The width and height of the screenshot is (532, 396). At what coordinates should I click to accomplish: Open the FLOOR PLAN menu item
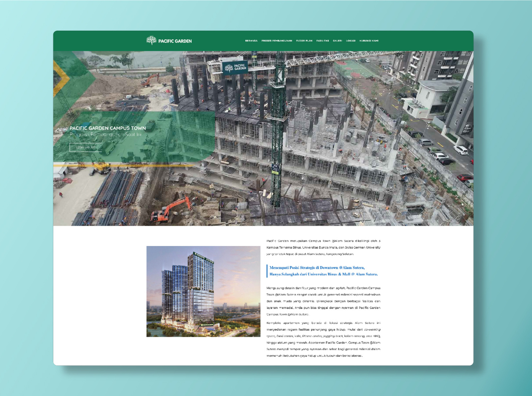[x=304, y=41]
